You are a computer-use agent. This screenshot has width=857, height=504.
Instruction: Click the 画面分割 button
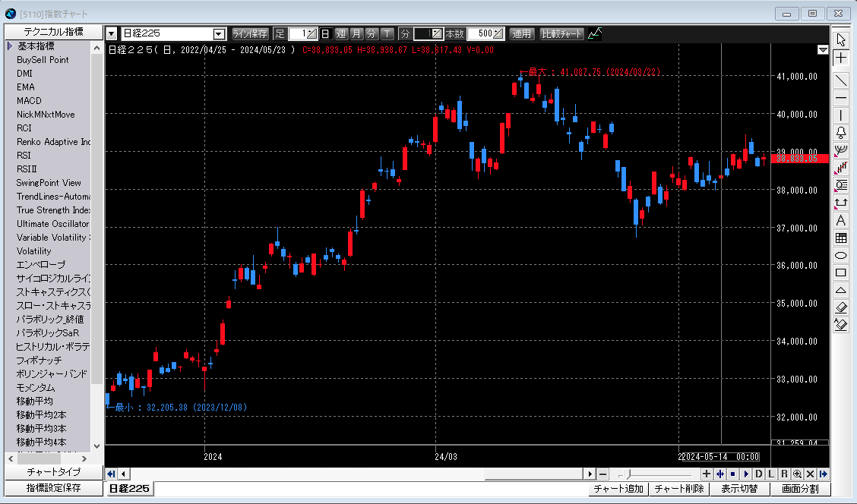click(x=800, y=489)
